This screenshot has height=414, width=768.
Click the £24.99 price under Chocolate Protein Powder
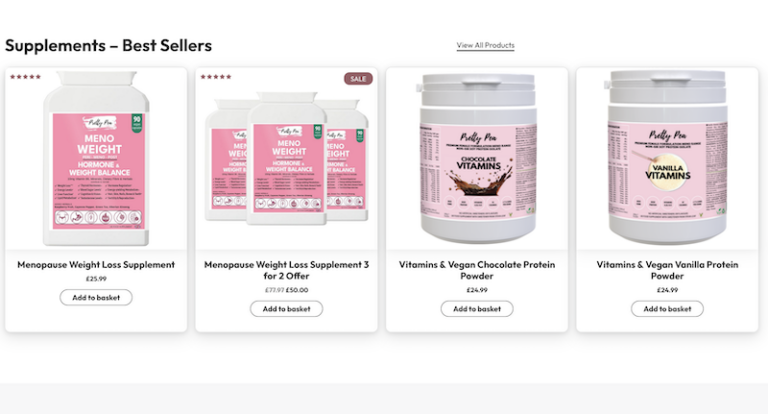click(x=477, y=290)
